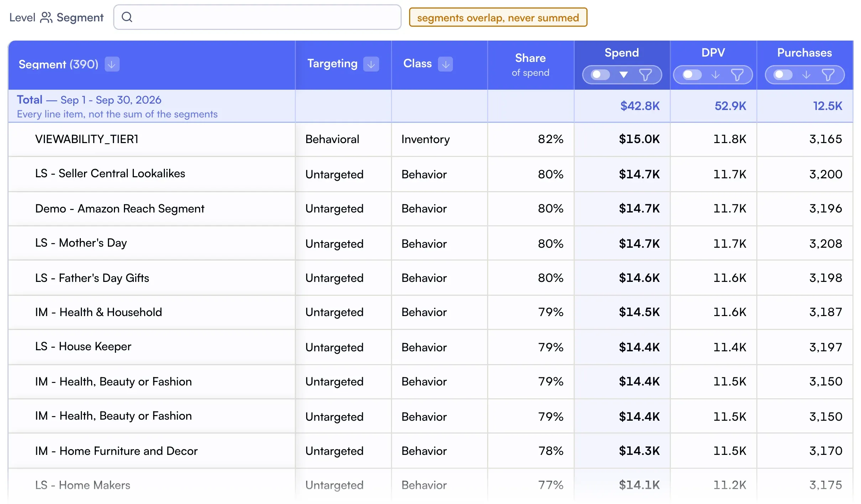Click total spend value $42.8K
The image size is (861, 504).
coord(640,106)
